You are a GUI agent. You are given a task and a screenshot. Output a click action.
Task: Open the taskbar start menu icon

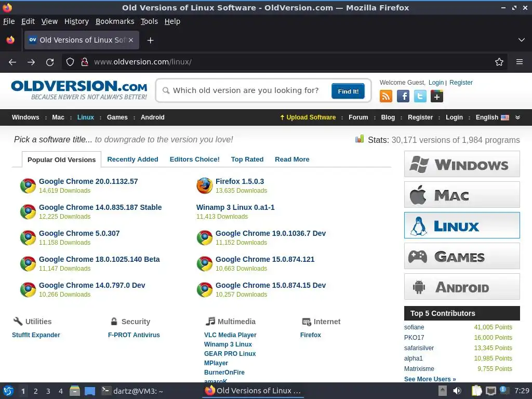click(8, 391)
